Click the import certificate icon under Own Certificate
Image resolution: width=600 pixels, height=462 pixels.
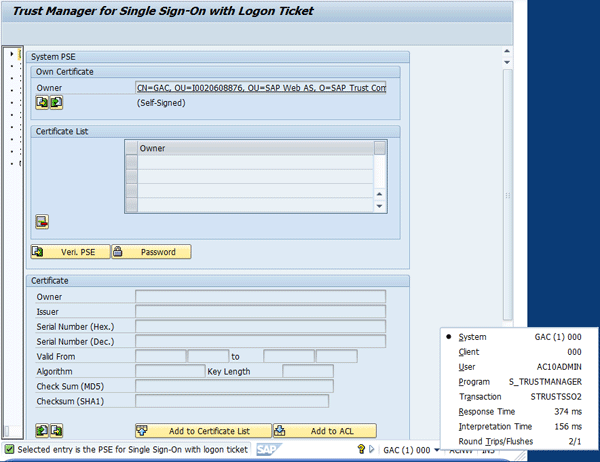click(x=42, y=102)
